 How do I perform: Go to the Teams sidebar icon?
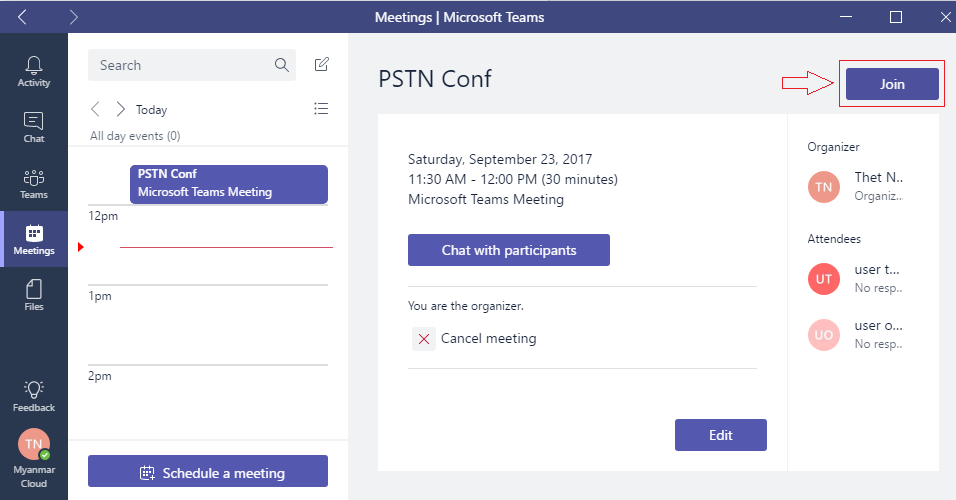click(34, 177)
